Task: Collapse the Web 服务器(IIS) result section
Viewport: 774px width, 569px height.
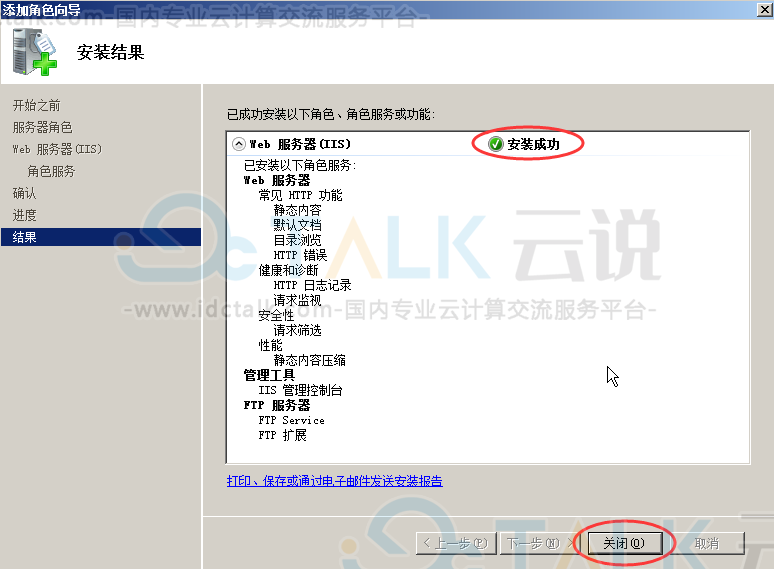Action: tap(238, 144)
